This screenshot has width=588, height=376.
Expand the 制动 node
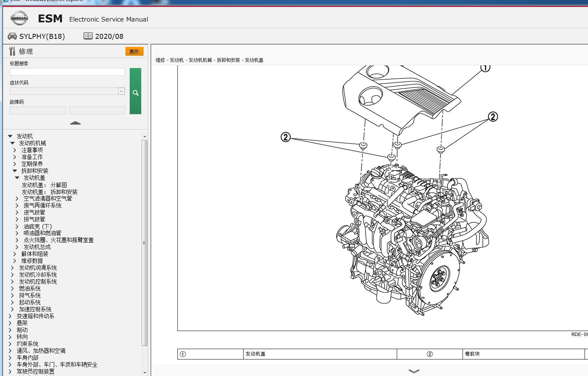click(10, 330)
